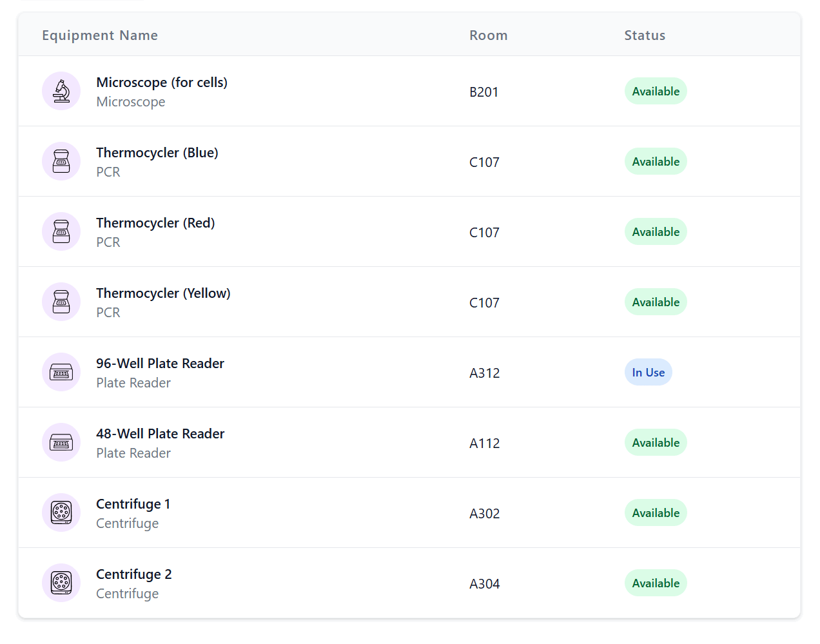Click the 48-Well Plate Reader icon

(x=61, y=442)
